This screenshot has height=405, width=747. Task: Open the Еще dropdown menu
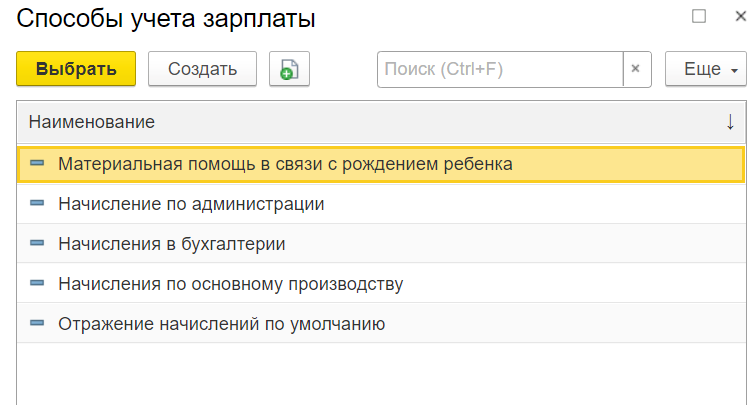pos(705,69)
